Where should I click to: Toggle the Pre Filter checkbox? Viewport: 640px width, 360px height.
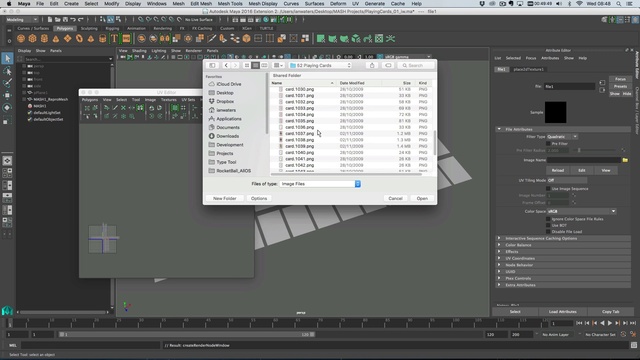pos(548,144)
